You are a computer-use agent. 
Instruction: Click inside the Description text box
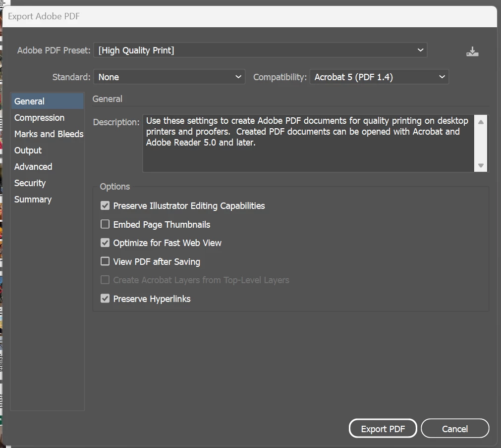pyautogui.click(x=309, y=143)
